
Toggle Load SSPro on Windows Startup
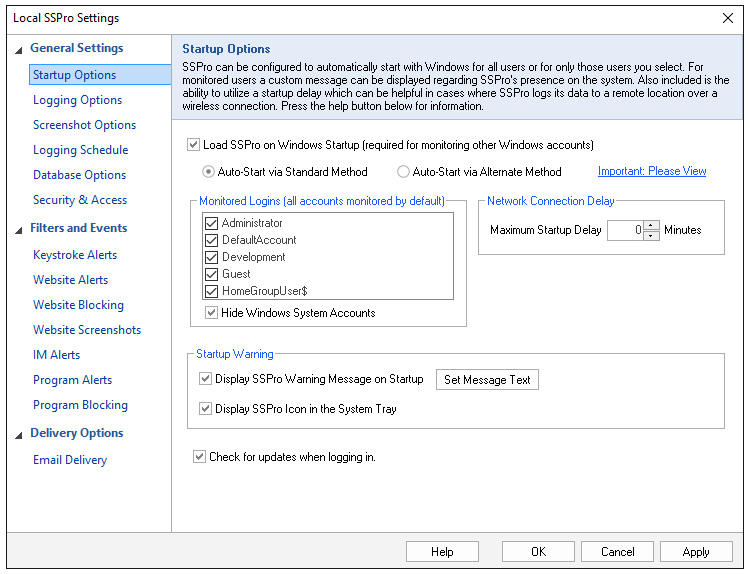pyautogui.click(x=193, y=144)
